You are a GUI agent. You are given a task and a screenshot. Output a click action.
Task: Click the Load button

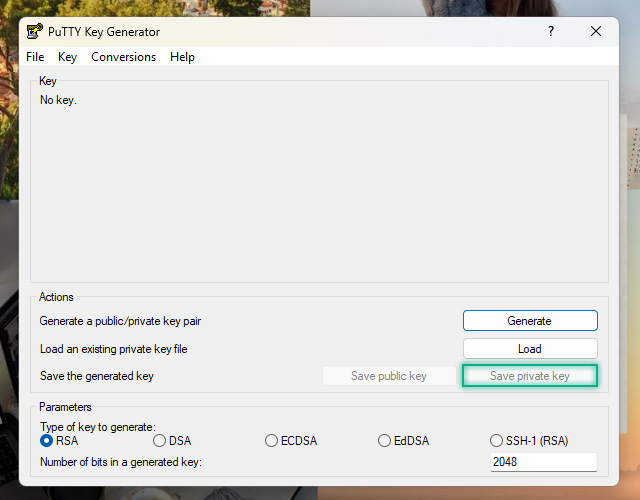[530, 349]
